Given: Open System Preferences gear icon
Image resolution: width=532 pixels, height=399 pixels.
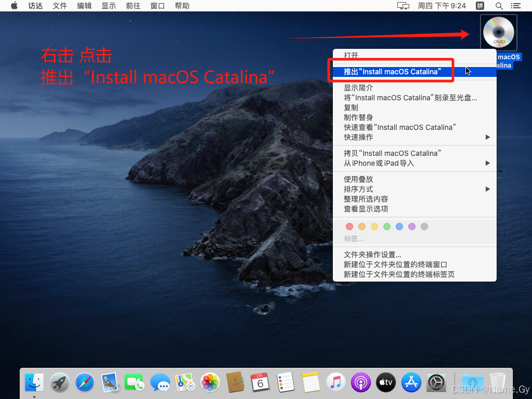Looking at the screenshot, I should point(436,383).
